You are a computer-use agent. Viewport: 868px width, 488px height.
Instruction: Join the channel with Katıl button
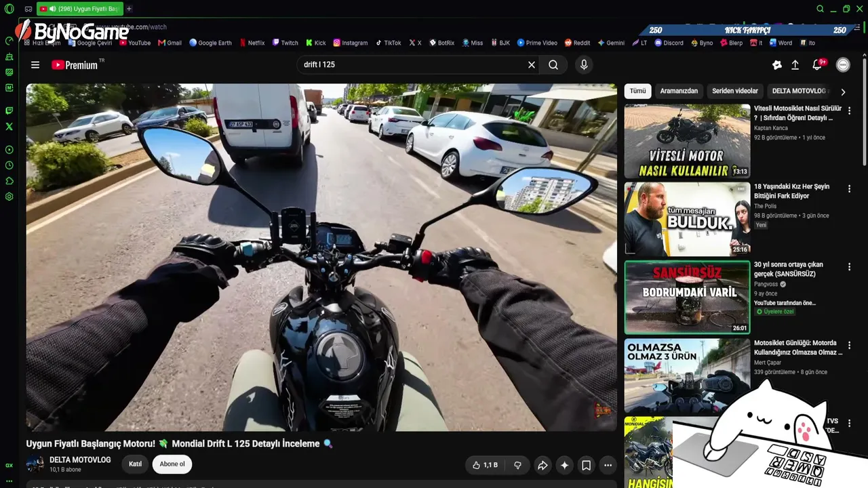pyautogui.click(x=135, y=464)
